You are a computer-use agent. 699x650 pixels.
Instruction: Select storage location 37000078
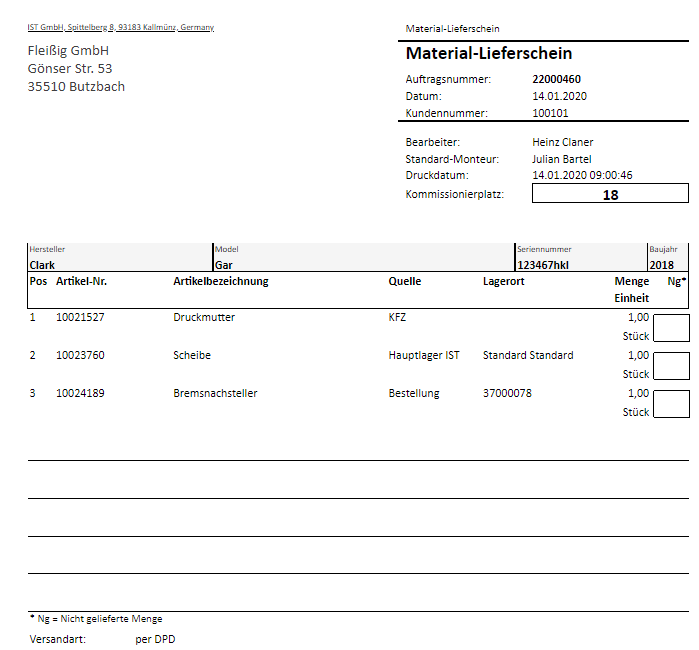click(x=507, y=393)
